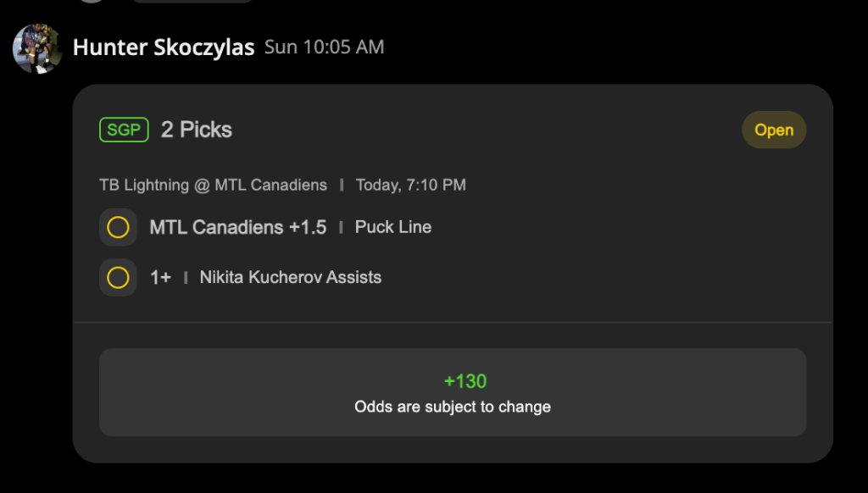Viewport: 868px width, 493px height.
Task: Click the yellow Open status badge
Action: (x=774, y=130)
